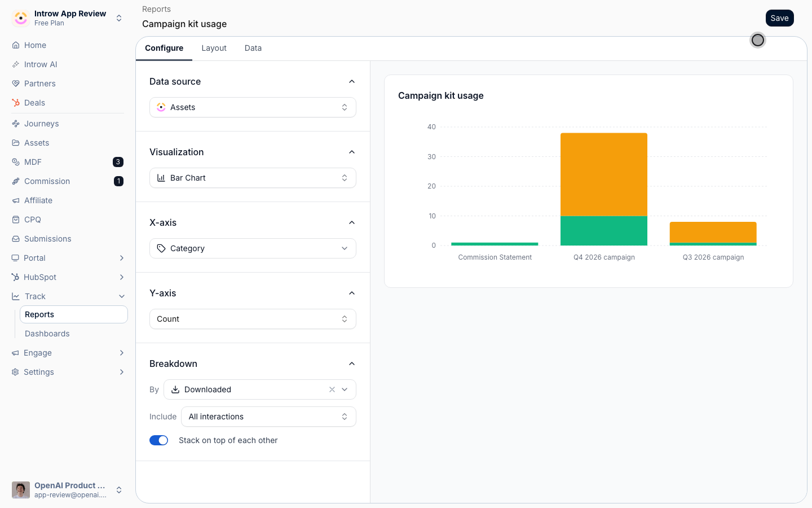Click the Engage megaphone icon
Viewport: 812px width, 508px height.
click(15, 353)
